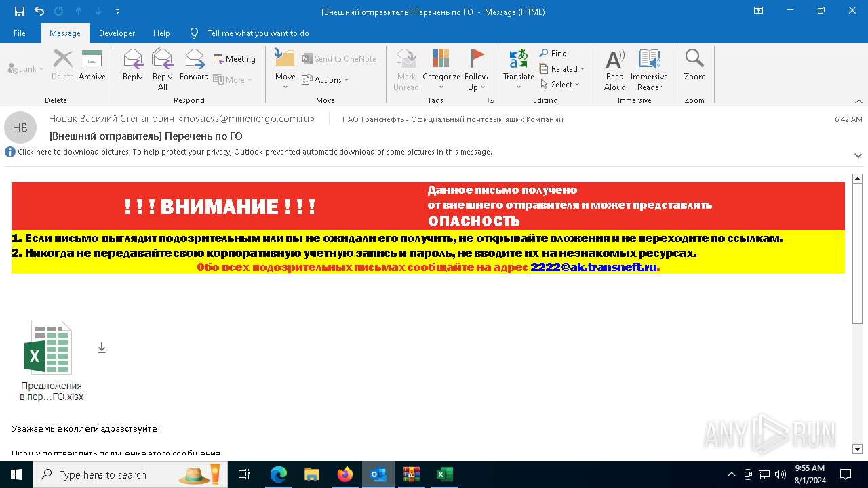Launch Microsoft Edge from the taskbar
868x488 pixels.
click(279, 474)
